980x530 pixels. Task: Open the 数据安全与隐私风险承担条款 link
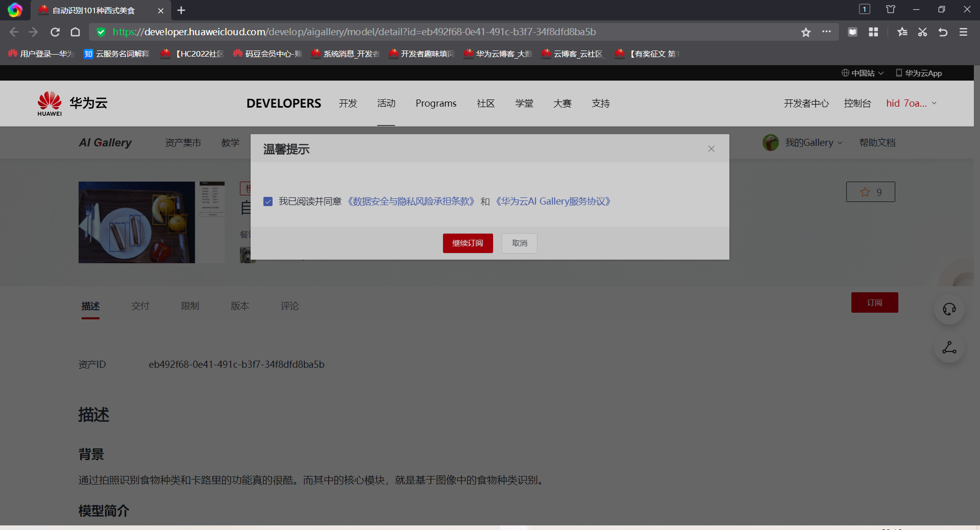point(411,201)
